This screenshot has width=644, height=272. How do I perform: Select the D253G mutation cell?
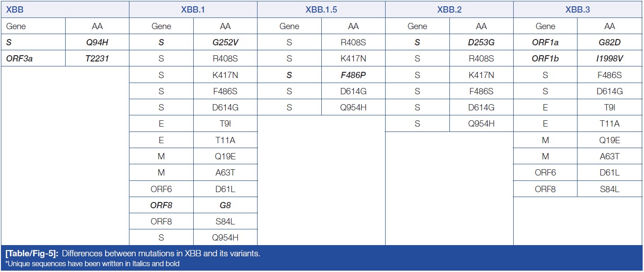[481, 43]
